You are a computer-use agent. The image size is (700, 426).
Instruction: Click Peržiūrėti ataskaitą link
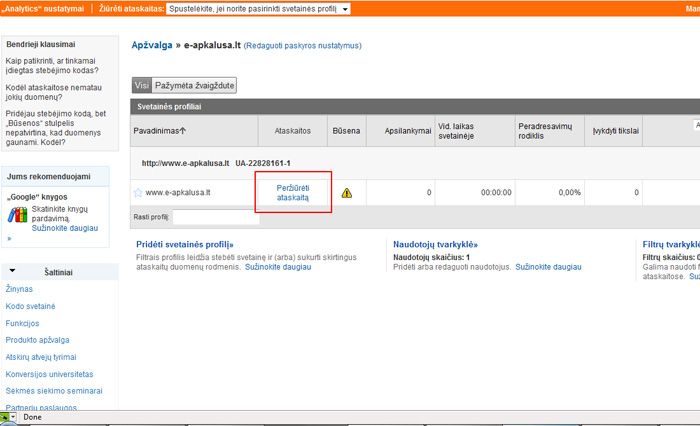[x=293, y=192]
